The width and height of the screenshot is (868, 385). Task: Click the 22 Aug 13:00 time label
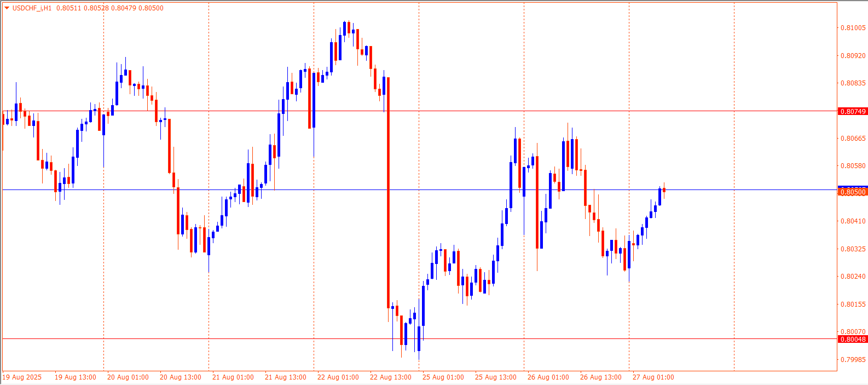coord(391,377)
